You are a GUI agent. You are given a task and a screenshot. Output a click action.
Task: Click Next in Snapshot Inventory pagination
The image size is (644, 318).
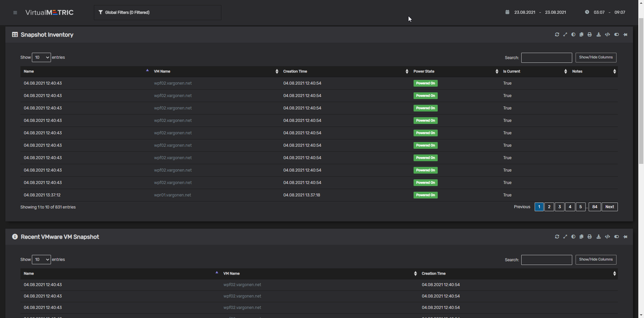tap(610, 207)
